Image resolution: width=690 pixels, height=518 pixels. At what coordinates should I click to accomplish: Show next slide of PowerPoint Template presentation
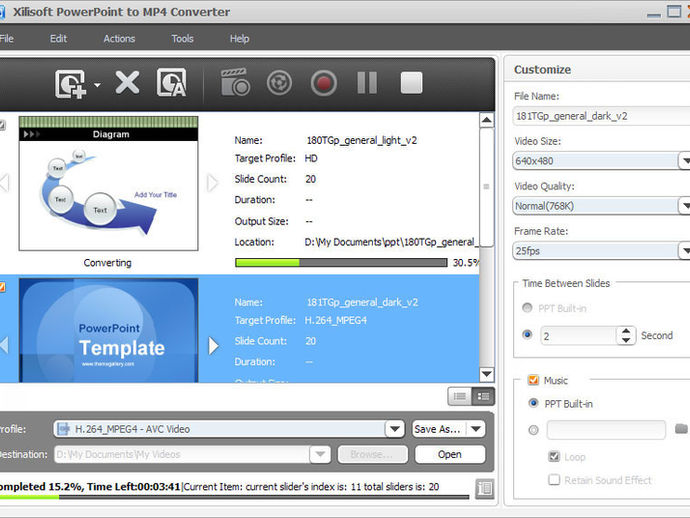[213, 345]
